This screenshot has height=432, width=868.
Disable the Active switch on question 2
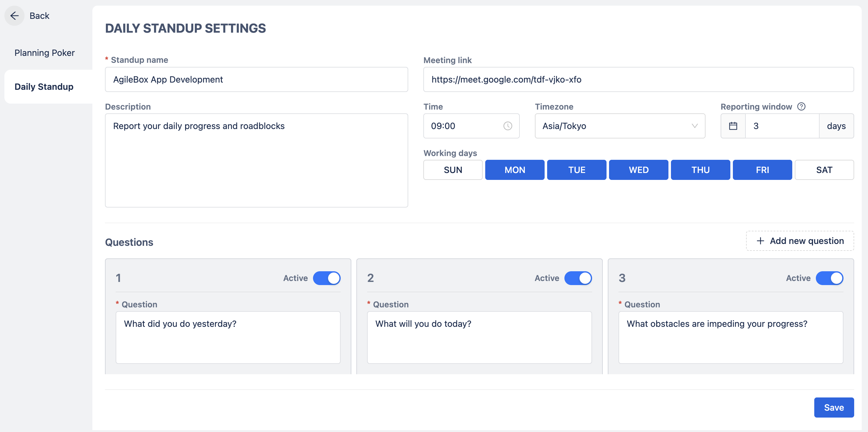click(x=578, y=278)
